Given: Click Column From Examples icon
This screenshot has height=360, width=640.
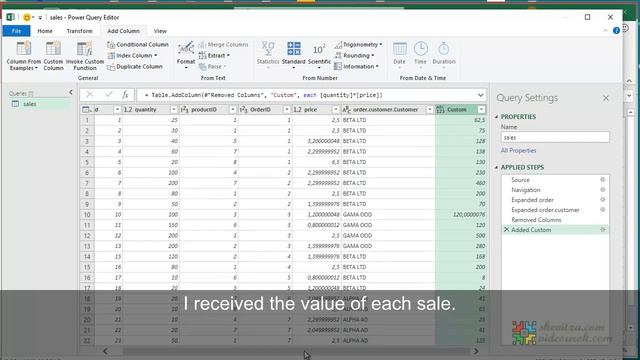Looking at the screenshot, I should point(24,49).
